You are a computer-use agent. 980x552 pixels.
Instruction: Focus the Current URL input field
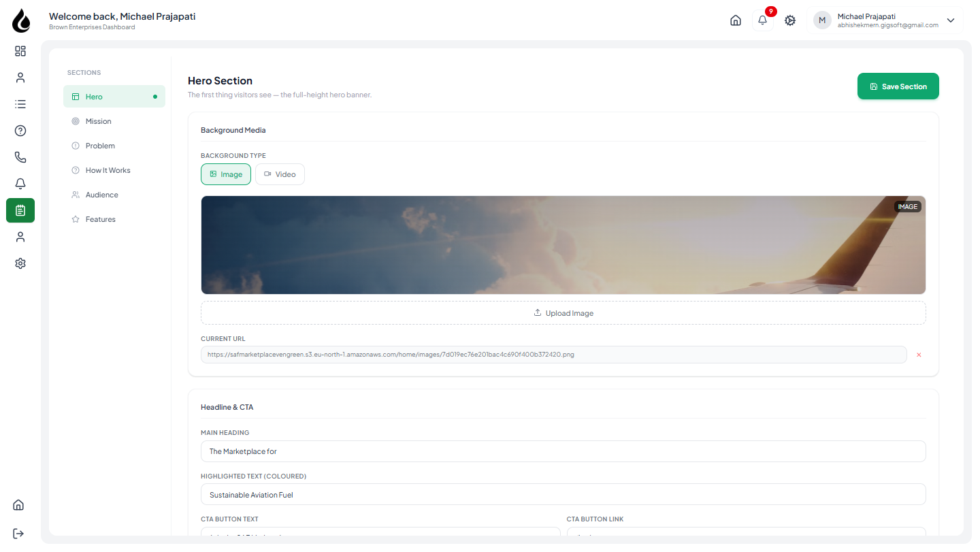point(554,355)
